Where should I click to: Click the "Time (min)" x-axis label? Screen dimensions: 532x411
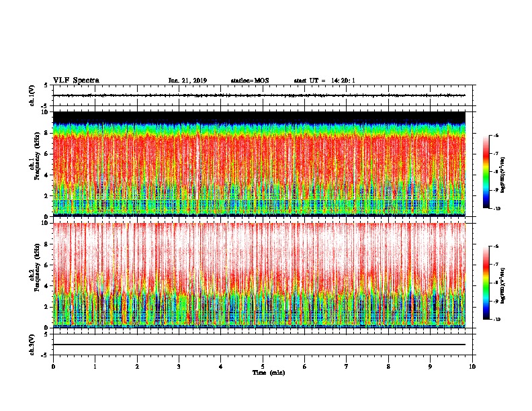(269, 373)
